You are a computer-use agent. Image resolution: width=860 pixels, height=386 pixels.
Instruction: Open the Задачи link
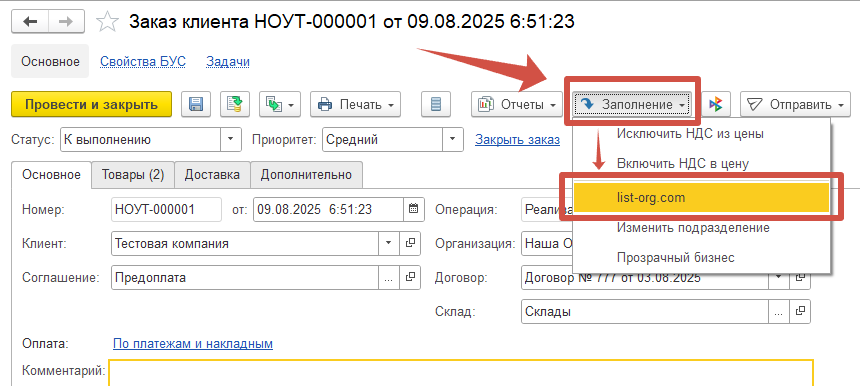click(x=228, y=62)
